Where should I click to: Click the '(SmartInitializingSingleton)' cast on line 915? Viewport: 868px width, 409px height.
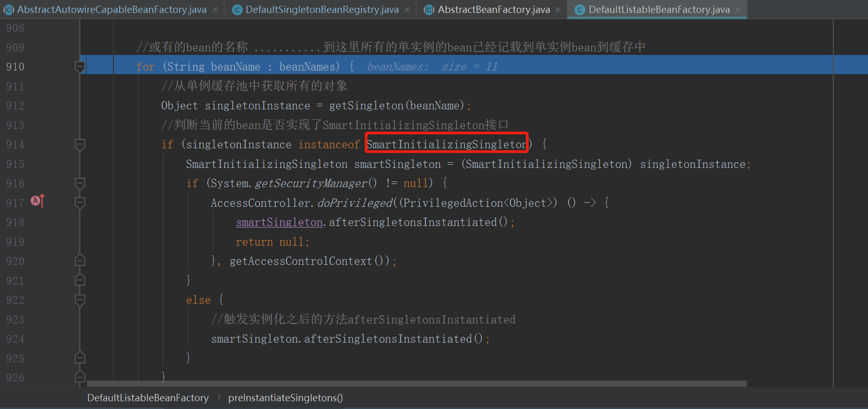547,164
